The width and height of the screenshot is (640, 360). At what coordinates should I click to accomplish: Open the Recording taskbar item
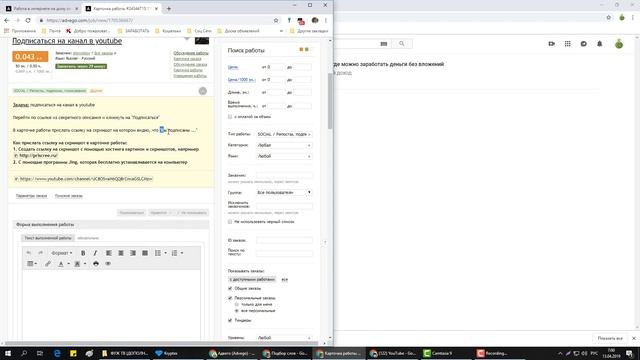click(494, 353)
